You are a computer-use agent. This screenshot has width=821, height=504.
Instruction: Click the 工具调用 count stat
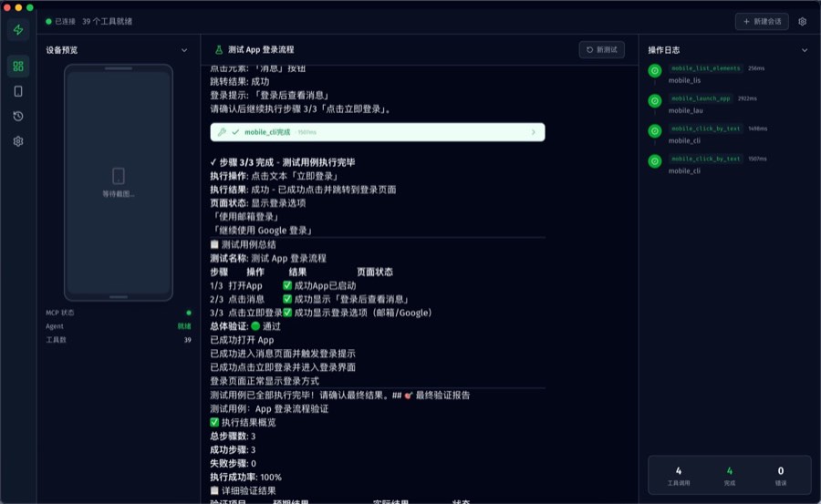(679, 476)
